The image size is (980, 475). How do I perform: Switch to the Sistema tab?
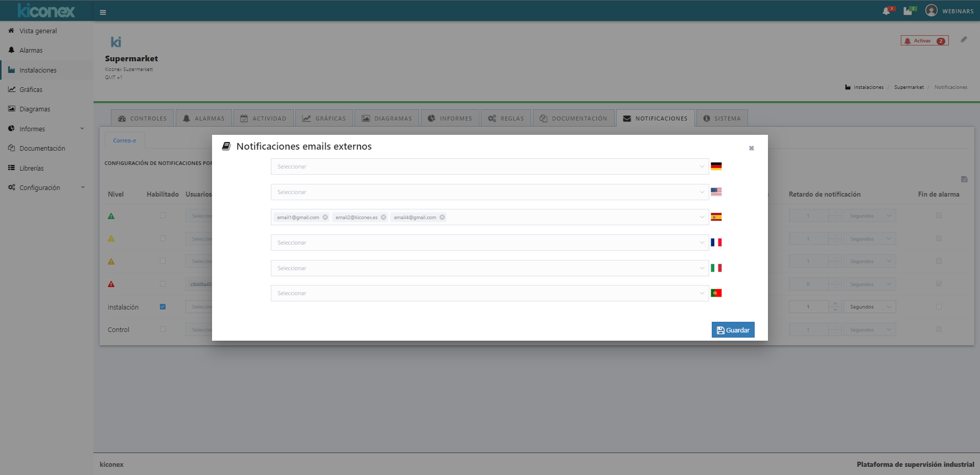coord(722,118)
